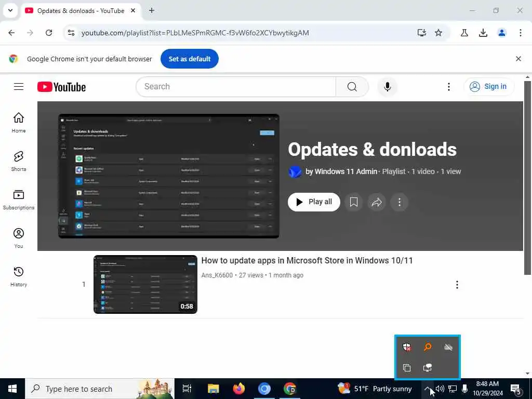This screenshot has width=532, height=399.
Task: Open the Windows Start menu
Action: pos(12,389)
